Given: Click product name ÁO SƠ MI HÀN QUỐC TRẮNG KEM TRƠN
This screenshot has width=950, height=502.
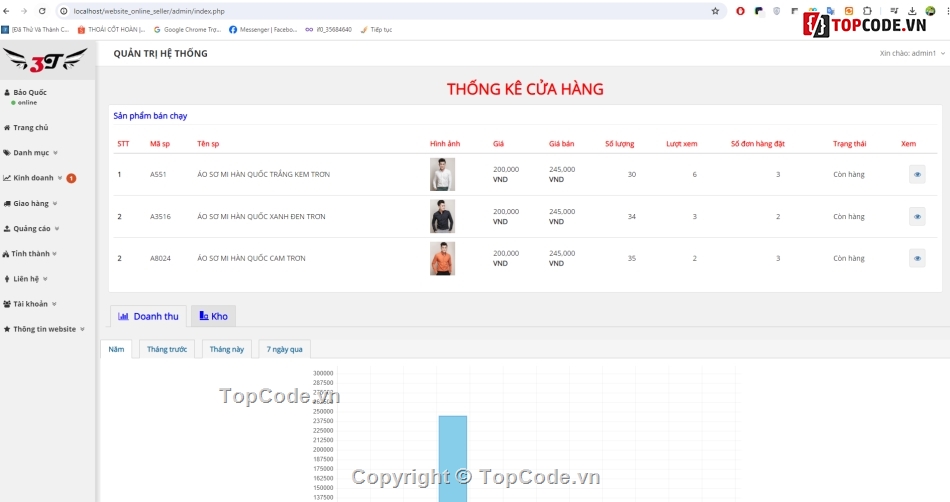Looking at the screenshot, I should [x=264, y=174].
